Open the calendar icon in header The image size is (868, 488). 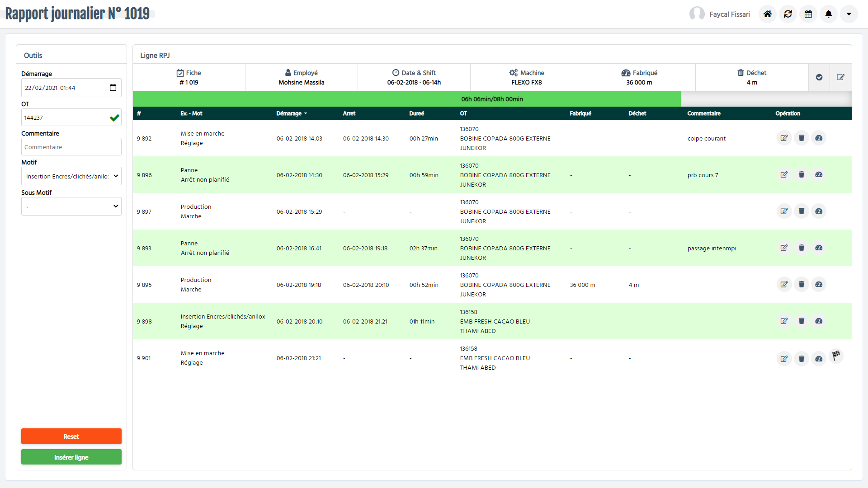pos(808,14)
